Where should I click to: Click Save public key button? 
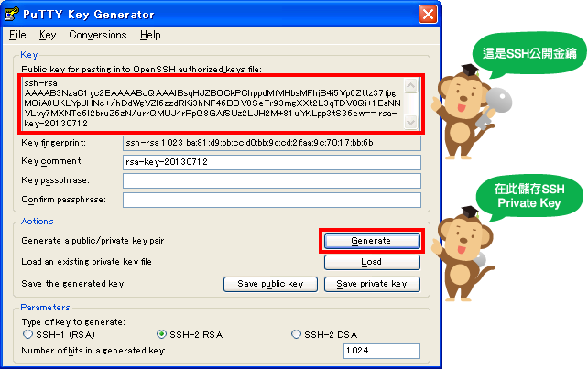(270, 284)
